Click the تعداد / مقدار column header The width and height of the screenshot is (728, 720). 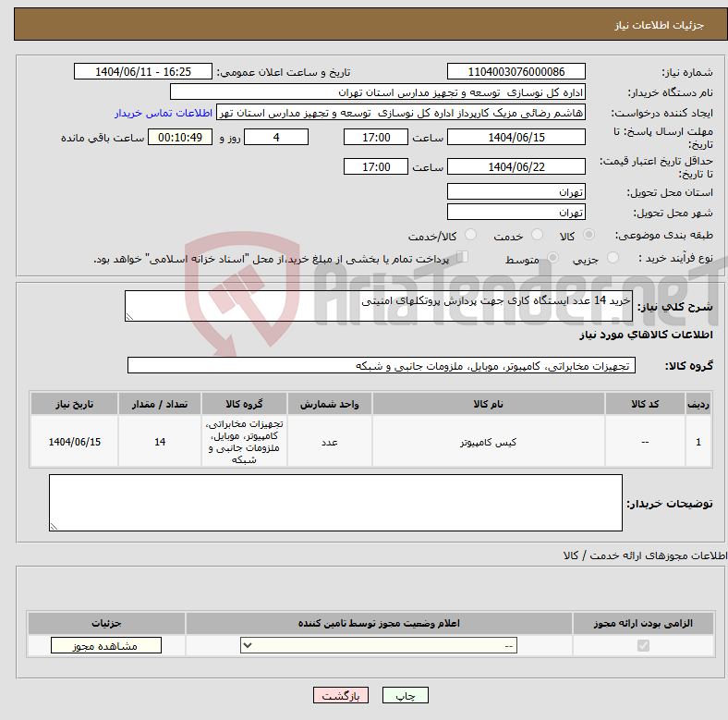pos(160,404)
